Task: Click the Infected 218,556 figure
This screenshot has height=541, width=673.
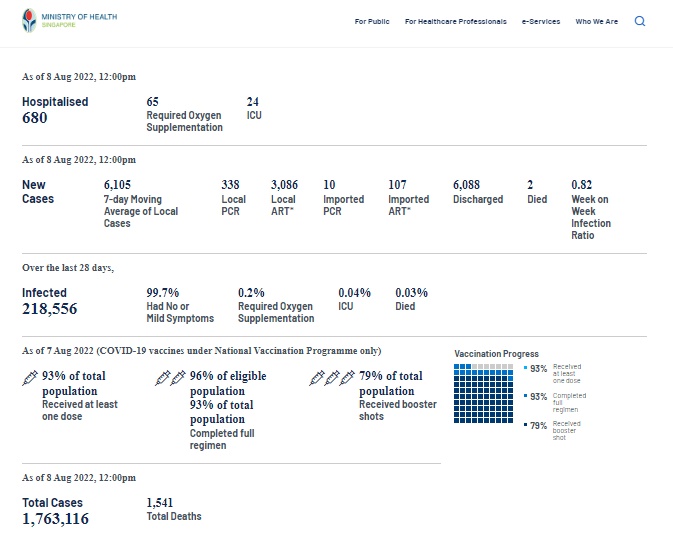Action: click(x=49, y=309)
